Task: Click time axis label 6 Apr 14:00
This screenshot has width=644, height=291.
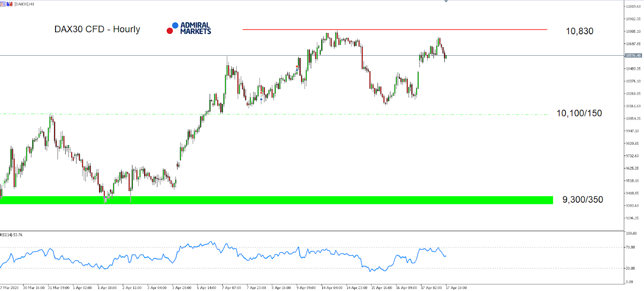Action: click(x=207, y=288)
